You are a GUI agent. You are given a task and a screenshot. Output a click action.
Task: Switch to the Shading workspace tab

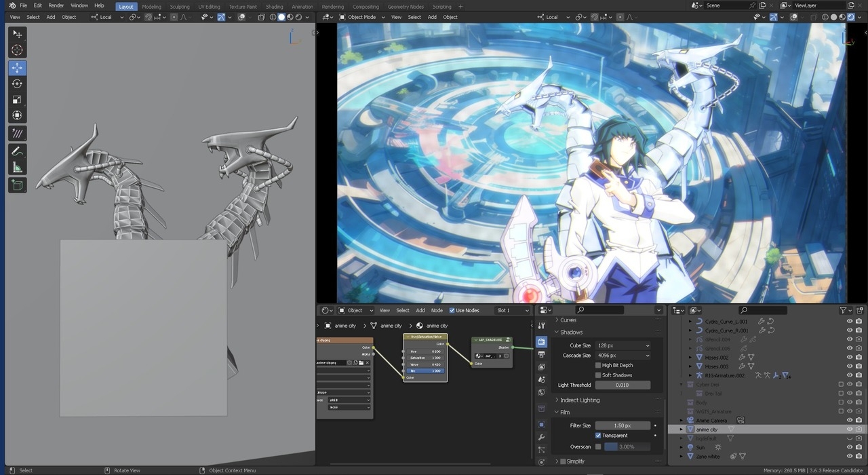pyautogui.click(x=275, y=7)
